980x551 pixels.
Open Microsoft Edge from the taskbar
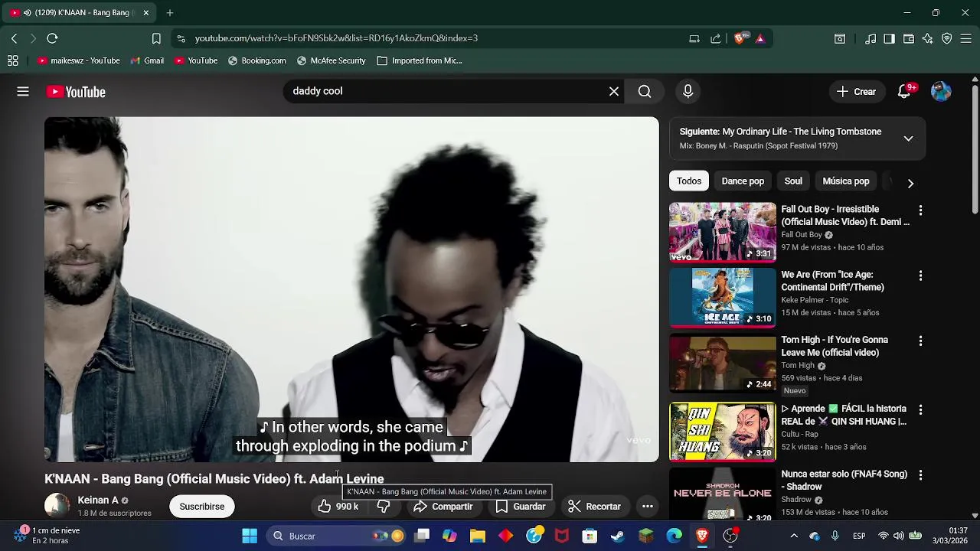[674, 536]
